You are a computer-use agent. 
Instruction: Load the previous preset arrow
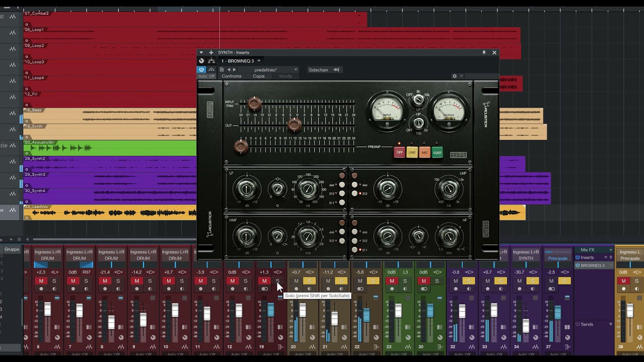[228, 70]
